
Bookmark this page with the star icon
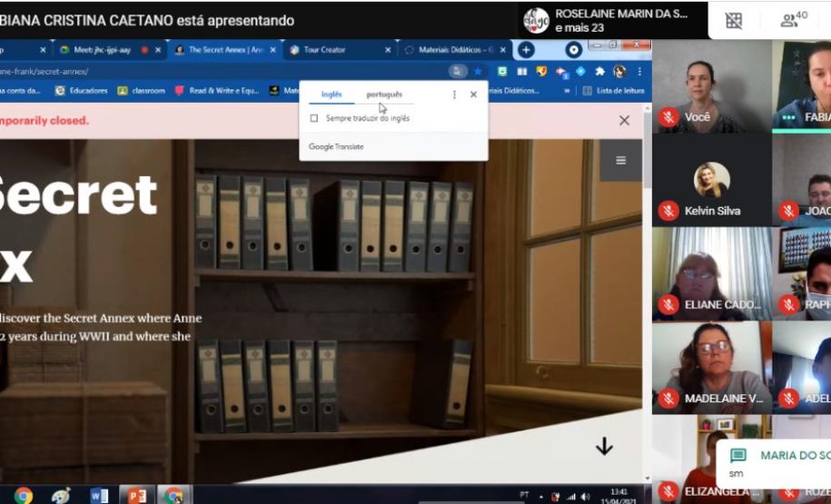[478, 71]
